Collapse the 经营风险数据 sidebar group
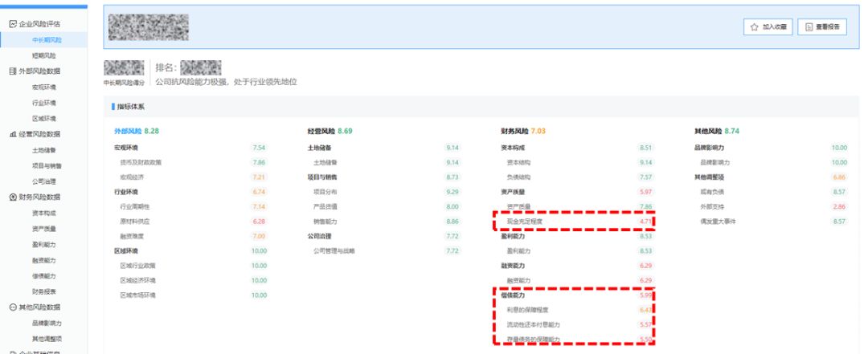Image resolution: width=868 pixels, height=354 pixels. pos(40,134)
